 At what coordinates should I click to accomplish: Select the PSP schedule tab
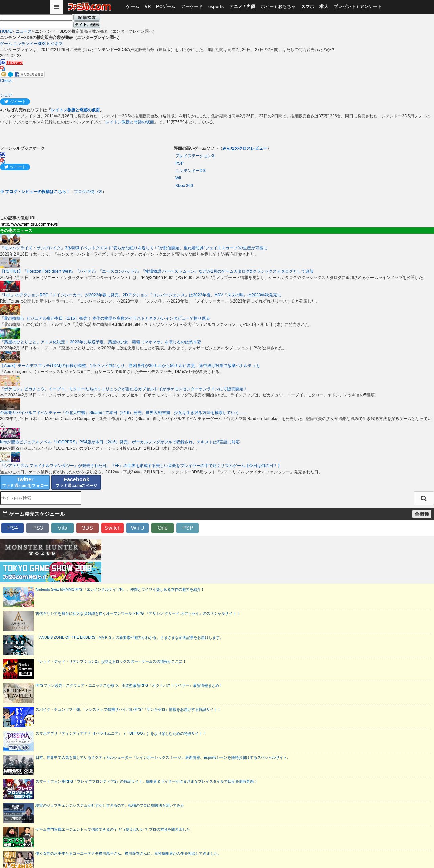coord(188,528)
